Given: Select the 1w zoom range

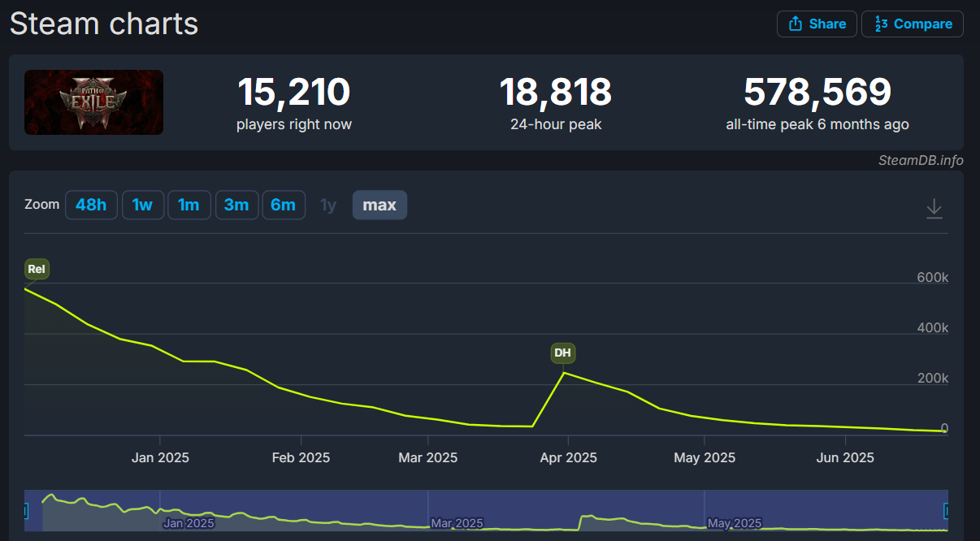Looking at the screenshot, I should (x=142, y=205).
